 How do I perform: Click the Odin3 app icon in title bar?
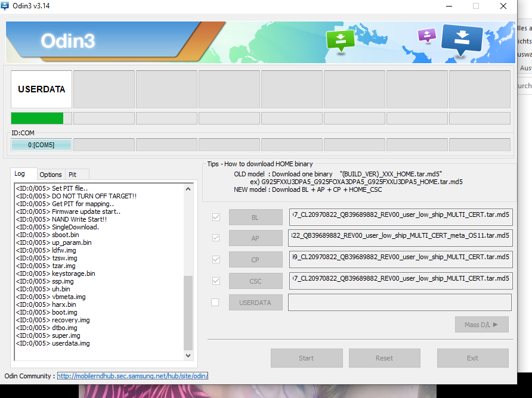5,6
